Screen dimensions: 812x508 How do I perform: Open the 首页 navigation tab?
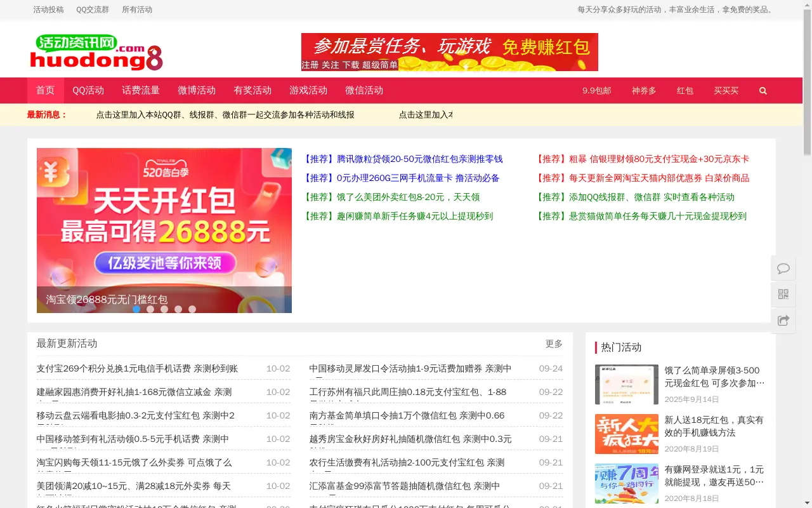coord(45,90)
